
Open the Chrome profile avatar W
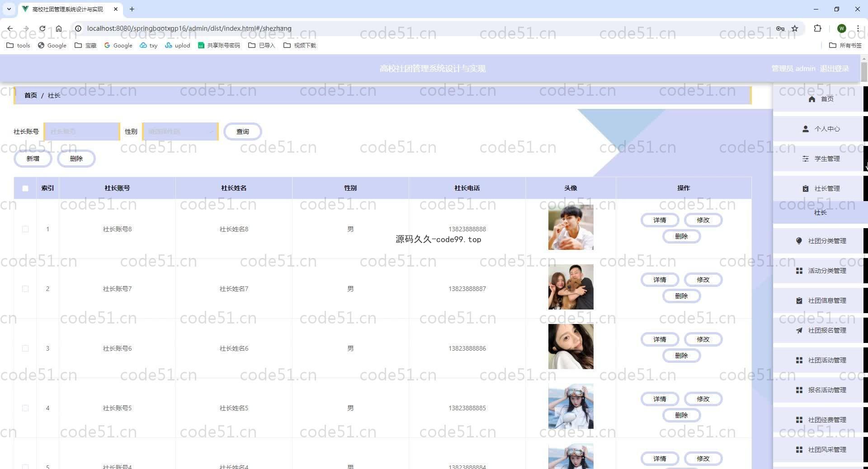842,28
